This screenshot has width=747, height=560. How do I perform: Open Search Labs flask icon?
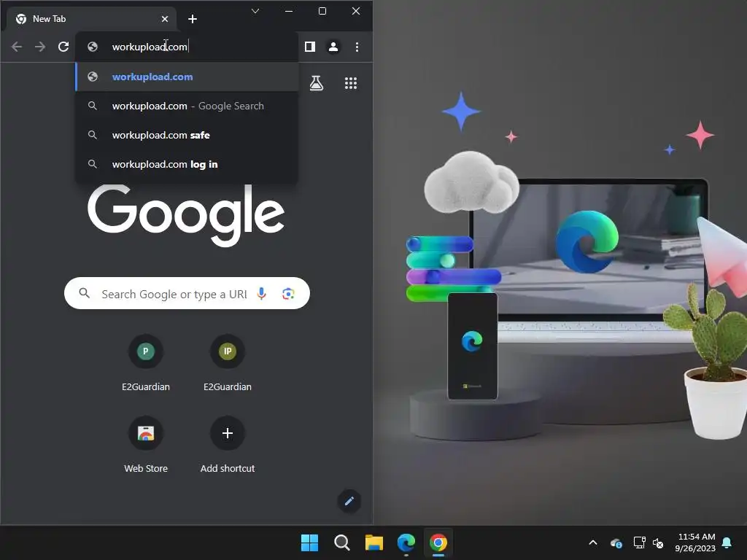(317, 83)
